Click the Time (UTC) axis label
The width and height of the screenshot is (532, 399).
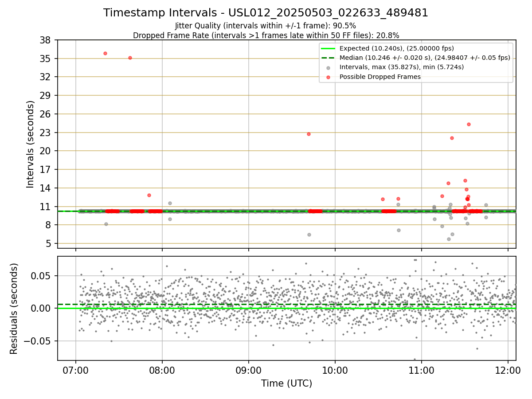pos(286,383)
